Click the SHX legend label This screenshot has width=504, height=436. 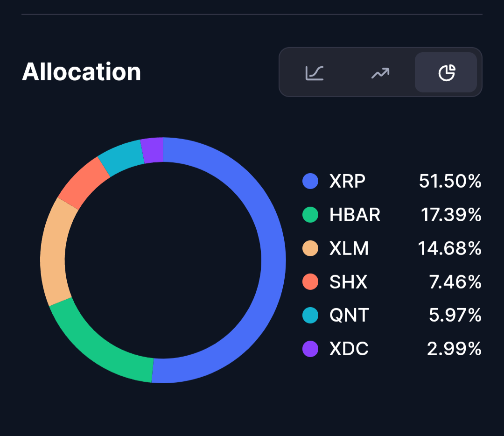coord(349,281)
